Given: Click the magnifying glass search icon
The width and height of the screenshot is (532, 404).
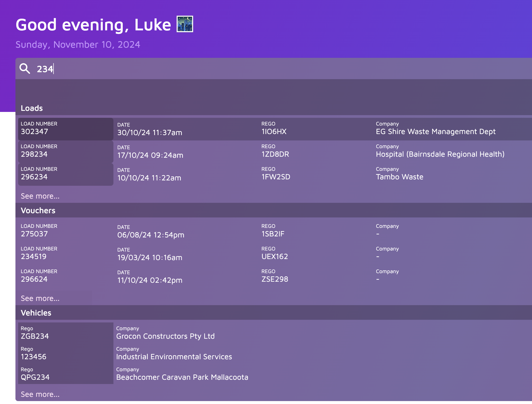Looking at the screenshot, I should [25, 68].
